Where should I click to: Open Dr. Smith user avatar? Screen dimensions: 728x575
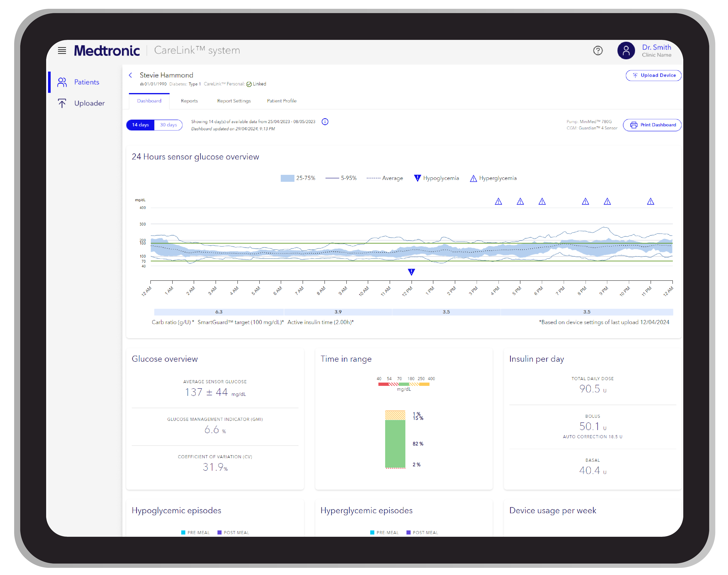click(626, 51)
